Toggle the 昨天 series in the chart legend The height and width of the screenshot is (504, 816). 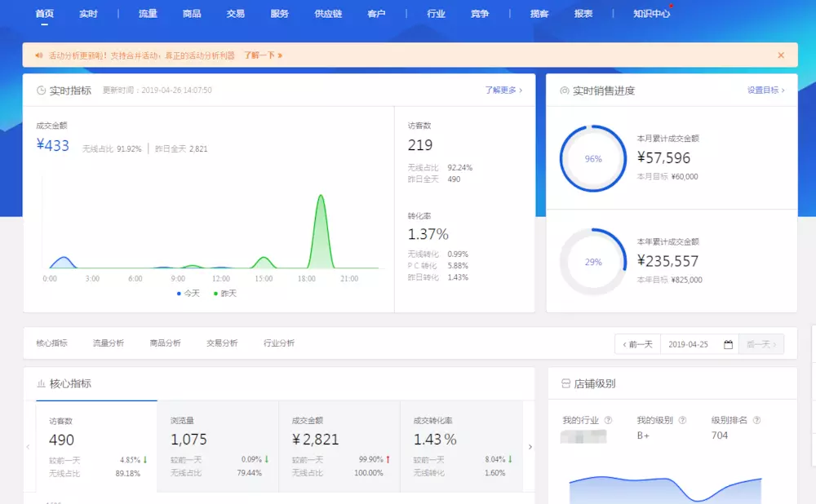click(225, 293)
